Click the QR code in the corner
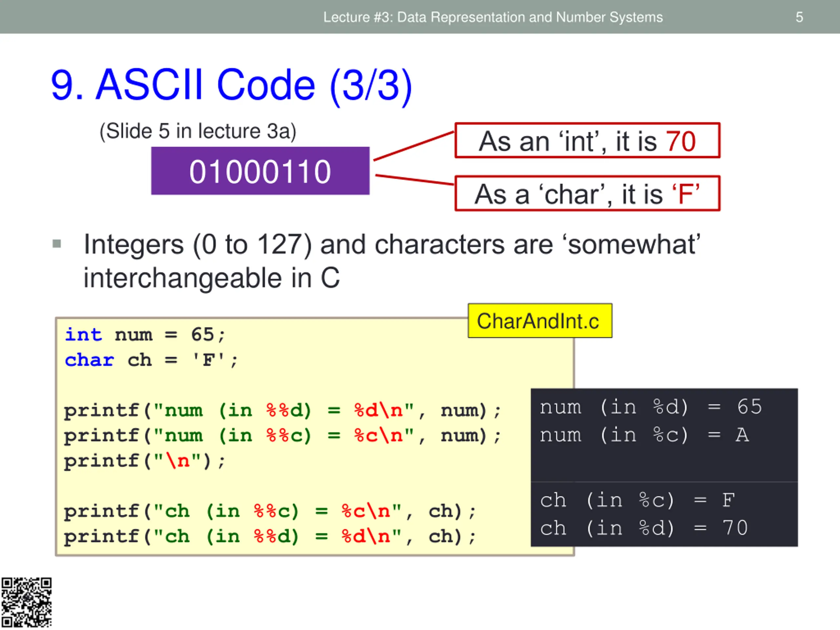840x630 pixels. tap(26, 602)
